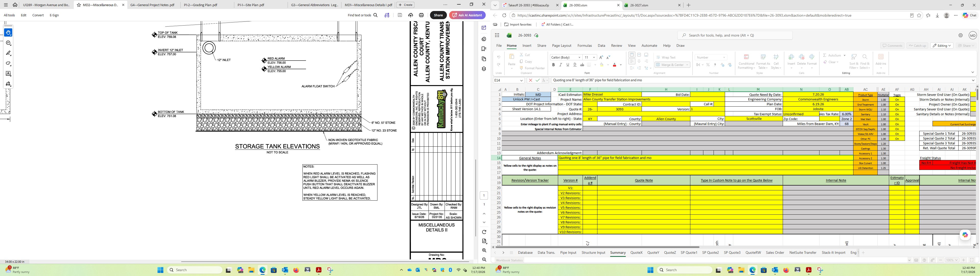Click the Find text or tools magnifier

(375, 15)
